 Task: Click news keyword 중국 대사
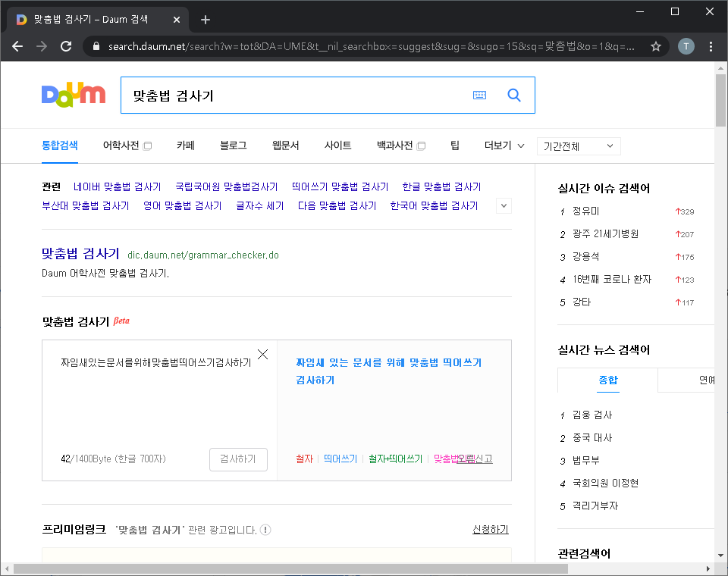click(x=592, y=438)
